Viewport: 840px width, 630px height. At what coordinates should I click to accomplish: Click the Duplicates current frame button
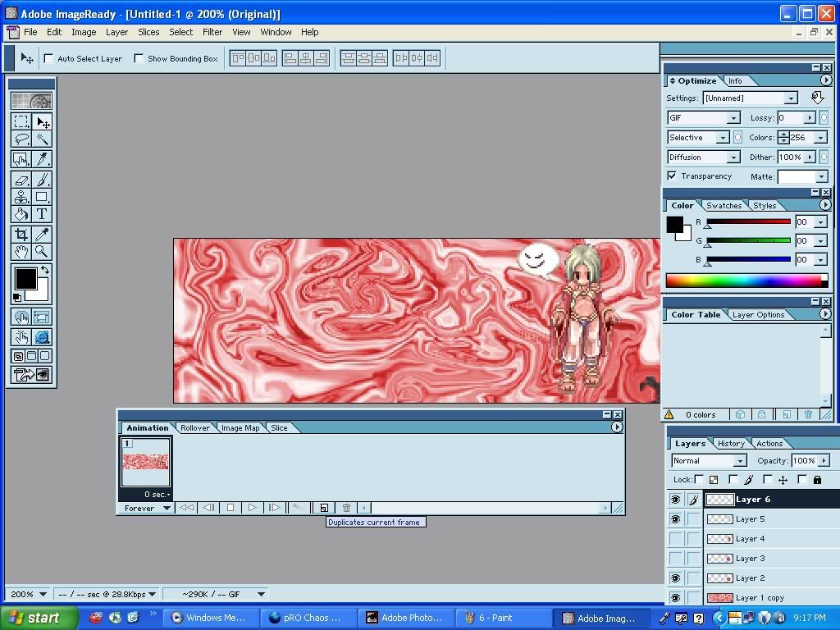click(x=324, y=507)
